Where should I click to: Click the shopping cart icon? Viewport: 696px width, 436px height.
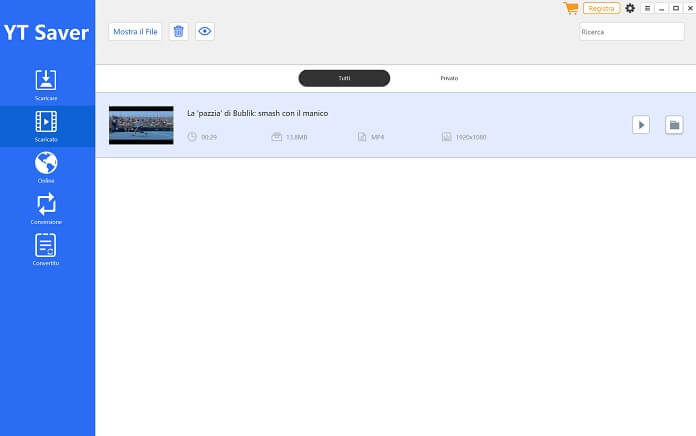click(571, 8)
